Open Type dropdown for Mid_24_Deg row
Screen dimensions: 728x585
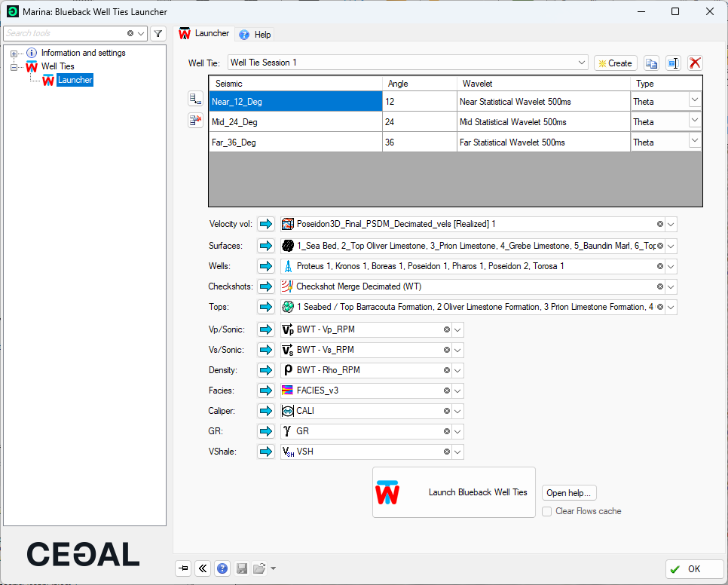click(695, 121)
